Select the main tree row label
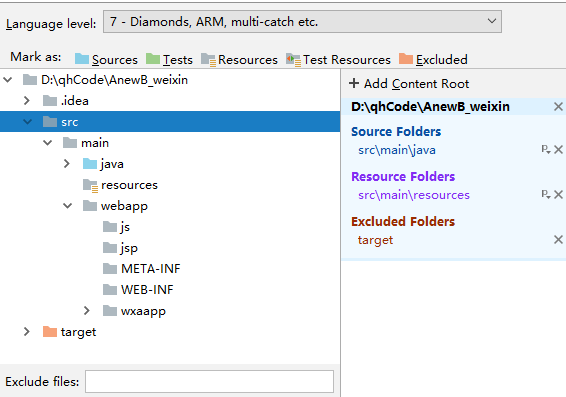 tap(95, 143)
